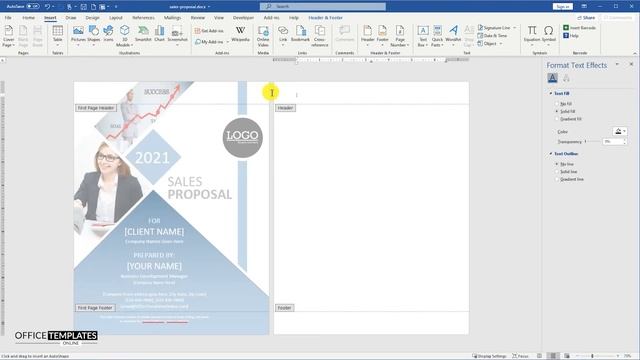This screenshot has width=640, height=360.
Task: Select the Text Fill & Outline tab icon
Action: pos(552,78)
